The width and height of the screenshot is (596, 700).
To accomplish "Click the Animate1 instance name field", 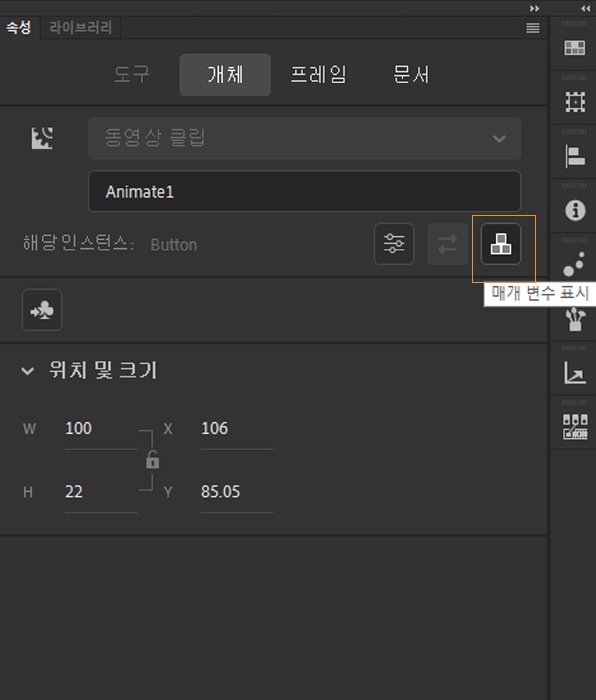I will (304, 191).
